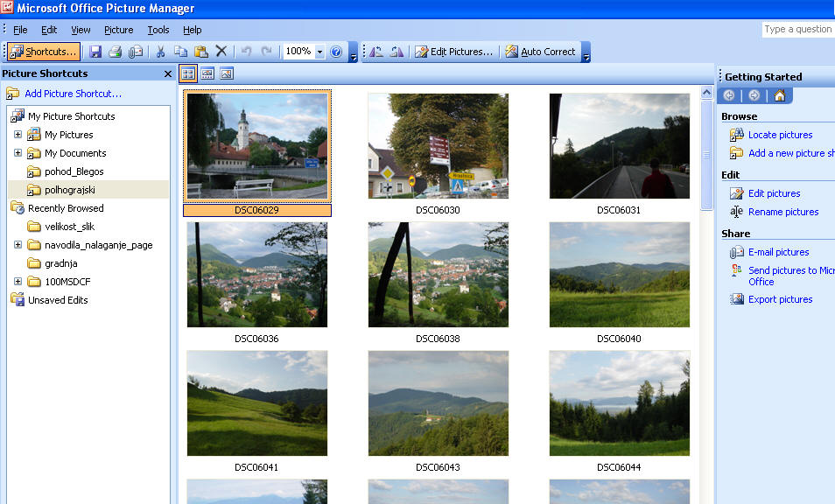Select thumbnail DSC06038

click(x=439, y=275)
